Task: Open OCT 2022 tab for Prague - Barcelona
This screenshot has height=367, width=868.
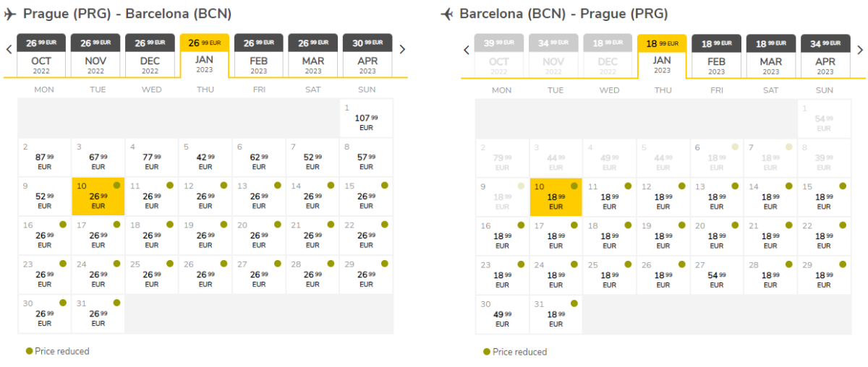Action: click(41, 56)
